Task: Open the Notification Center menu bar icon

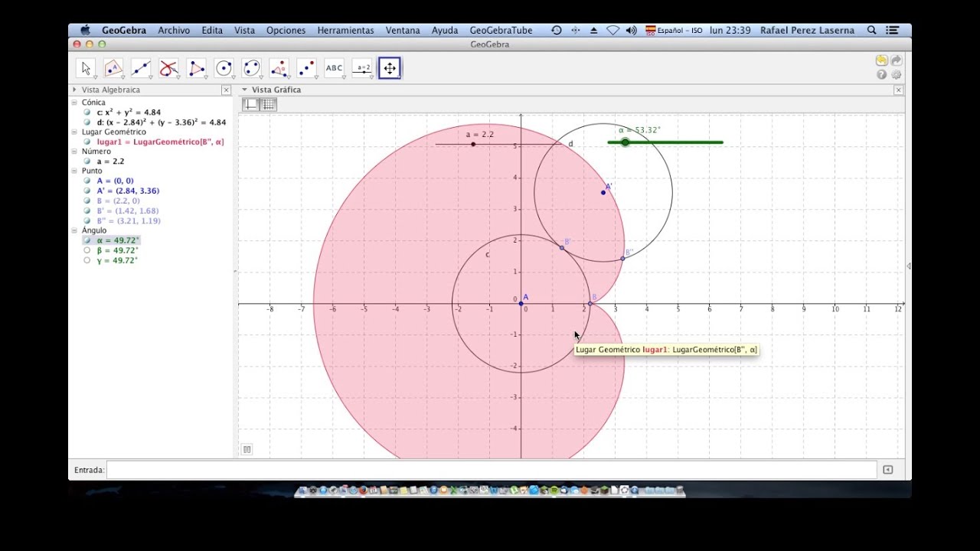Action: coord(892,31)
